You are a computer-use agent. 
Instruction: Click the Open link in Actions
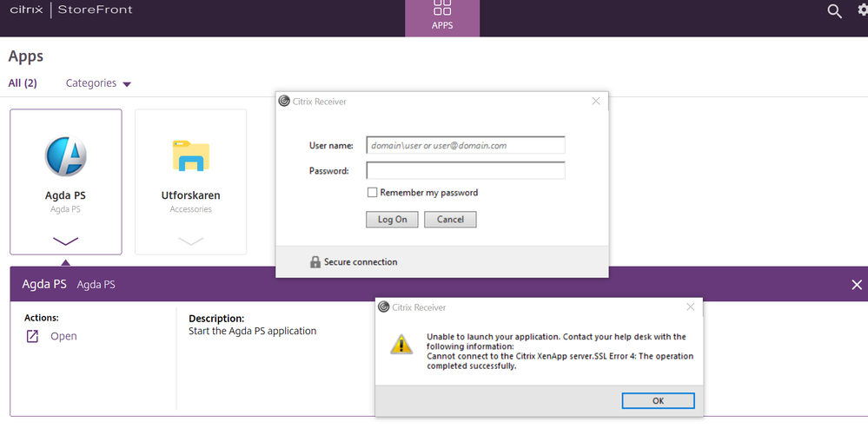coord(63,336)
